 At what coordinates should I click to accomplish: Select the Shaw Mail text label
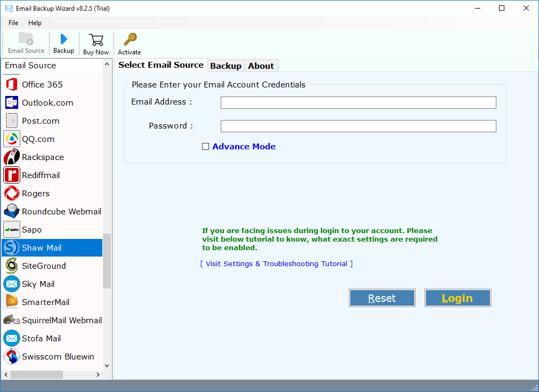[42, 247]
